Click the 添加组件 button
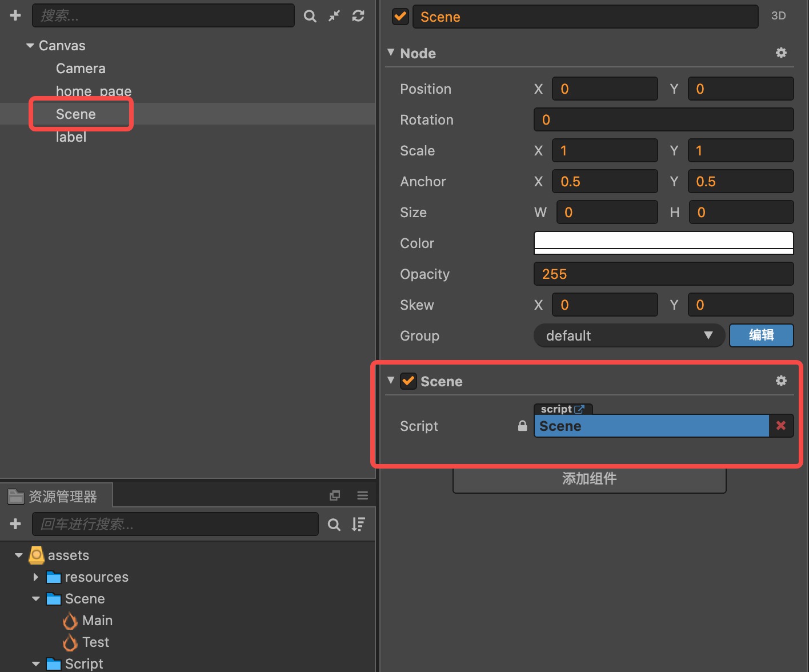 (590, 479)
